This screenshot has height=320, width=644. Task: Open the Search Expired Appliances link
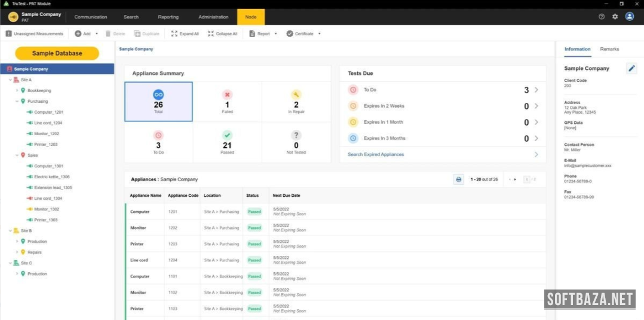click(x=376, y=154)
